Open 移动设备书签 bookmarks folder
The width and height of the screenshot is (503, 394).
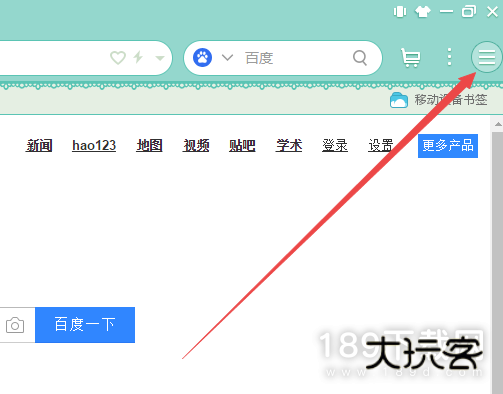point(439,100)
